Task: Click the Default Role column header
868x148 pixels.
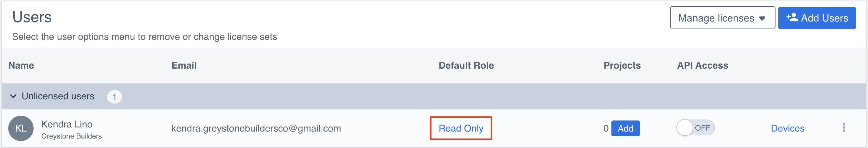Action: click(466, 65)
